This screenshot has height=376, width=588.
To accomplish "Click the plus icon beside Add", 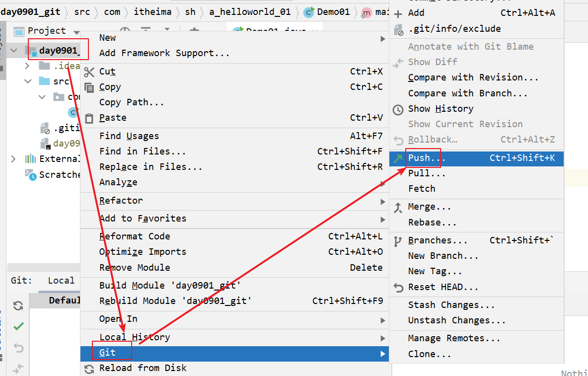I will 398,13.
